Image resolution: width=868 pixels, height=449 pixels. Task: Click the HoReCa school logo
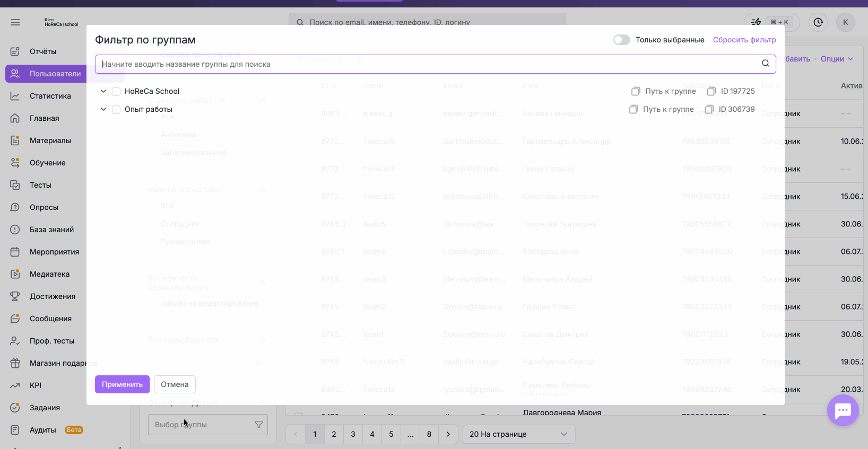62,23
